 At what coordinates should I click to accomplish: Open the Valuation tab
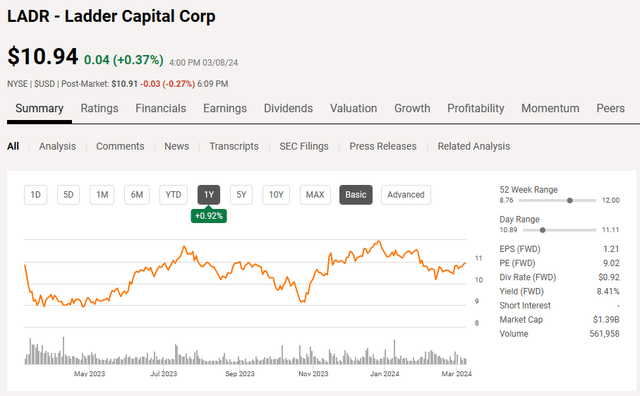coord(353,109)
